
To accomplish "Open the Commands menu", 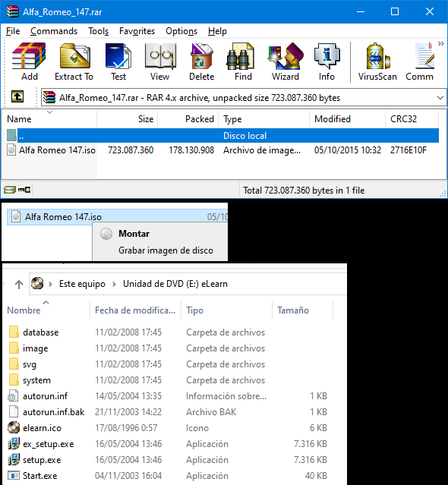I will [54, 31].
